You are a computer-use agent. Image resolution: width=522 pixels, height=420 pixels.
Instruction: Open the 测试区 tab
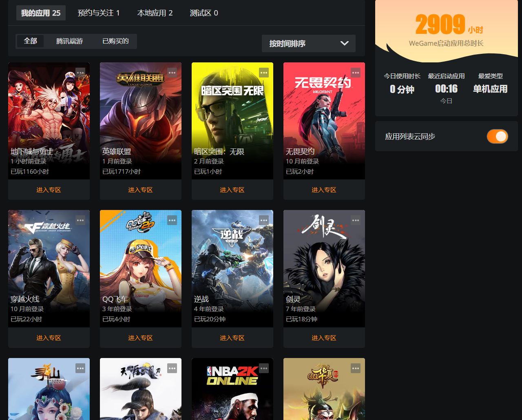[x=204, y=13]
